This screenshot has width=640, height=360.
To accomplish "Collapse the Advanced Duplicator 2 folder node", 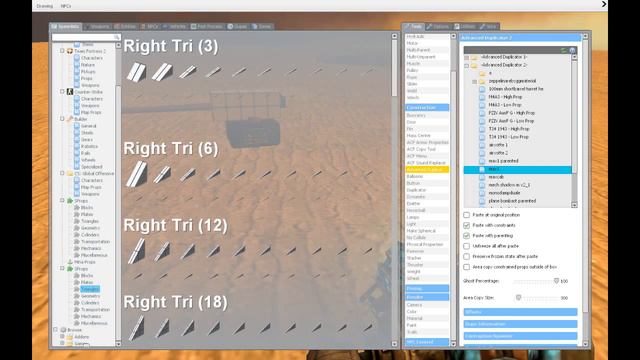I will tap(467, 65).
